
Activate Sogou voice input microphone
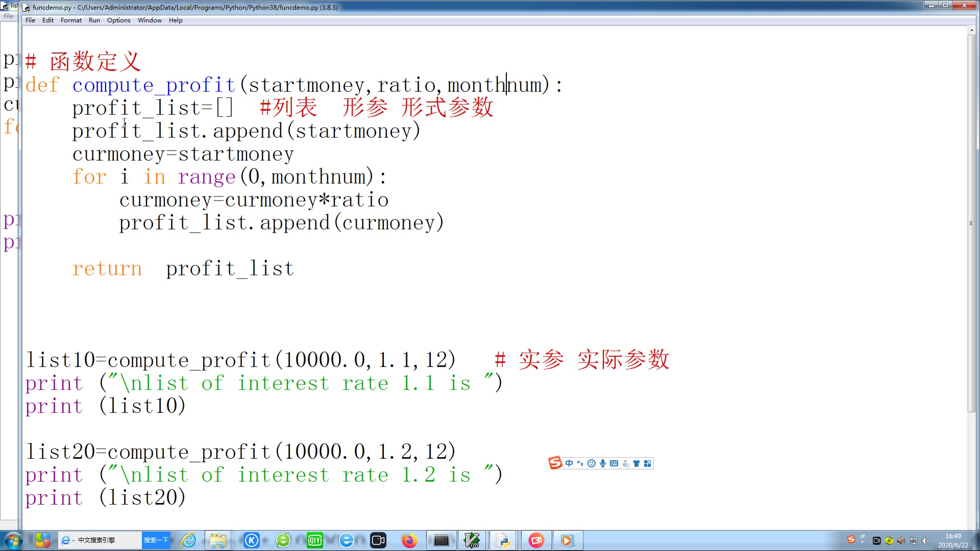pos(603,463)
